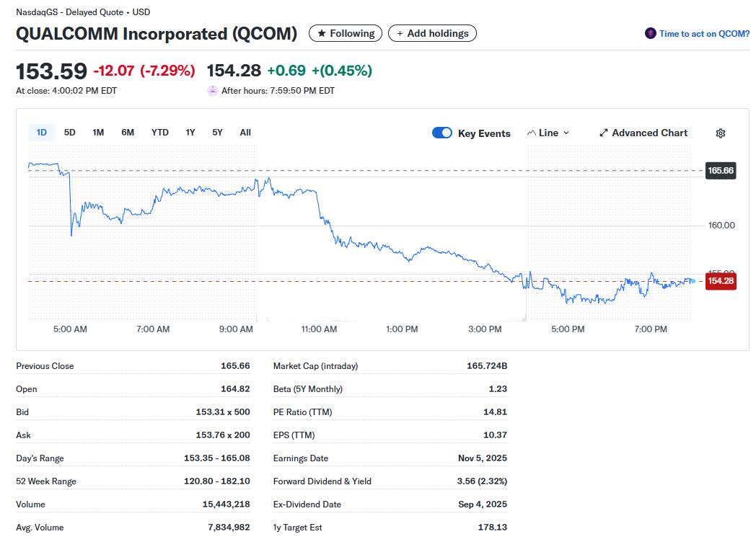Click Forward Dividend value 3.56 (2.32%)

point(482,481)
